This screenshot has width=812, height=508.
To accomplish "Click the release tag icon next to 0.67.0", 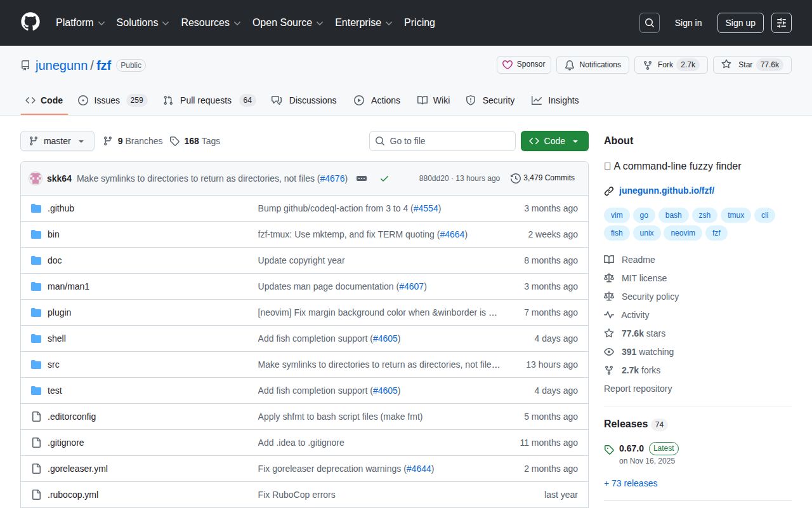I will (609, 449).
